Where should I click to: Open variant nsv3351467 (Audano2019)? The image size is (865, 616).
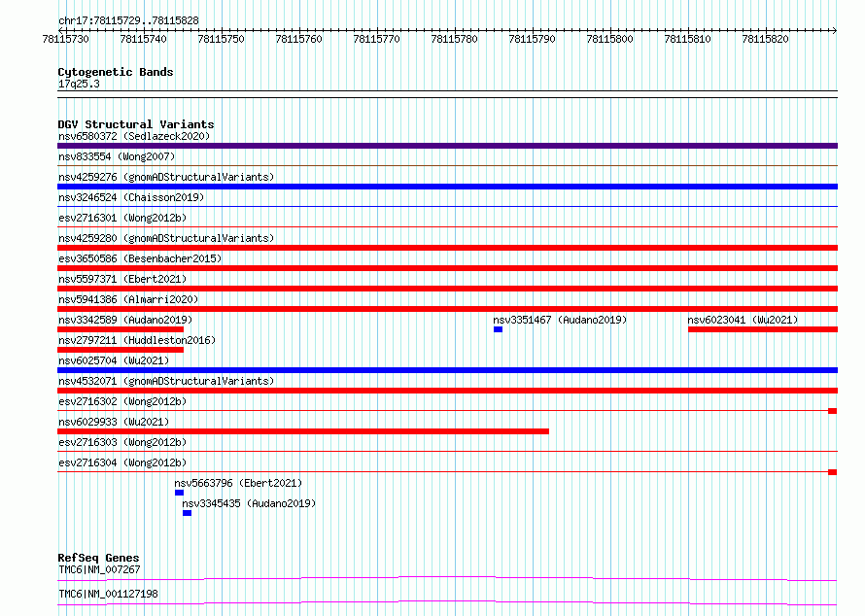click(560, 320)
